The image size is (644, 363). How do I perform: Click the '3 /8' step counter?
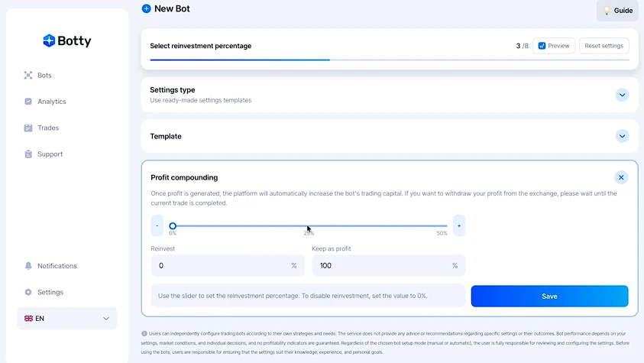[x=522, y=46]
